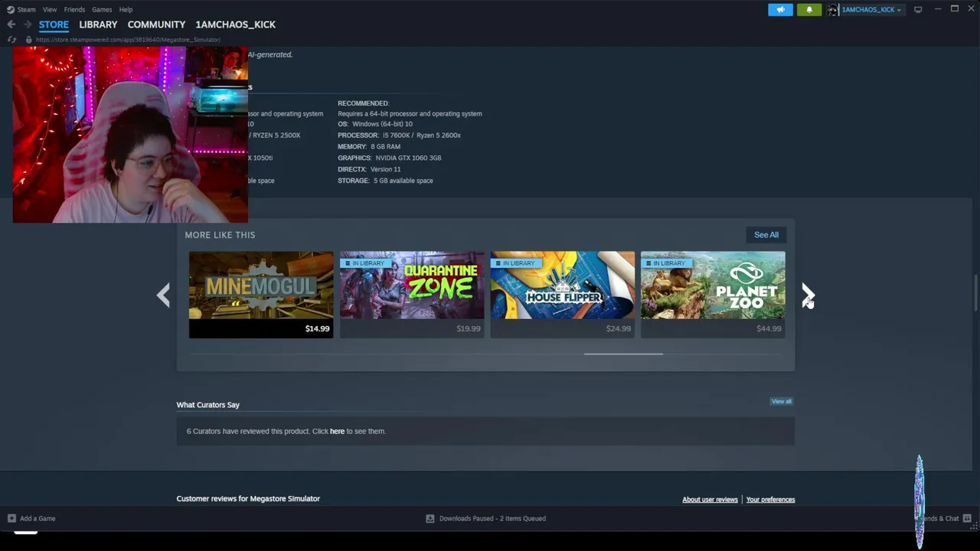Open the Steam menu
This screenshot has height=551, width=980.
pyautogui.click(x=26, y=9)
